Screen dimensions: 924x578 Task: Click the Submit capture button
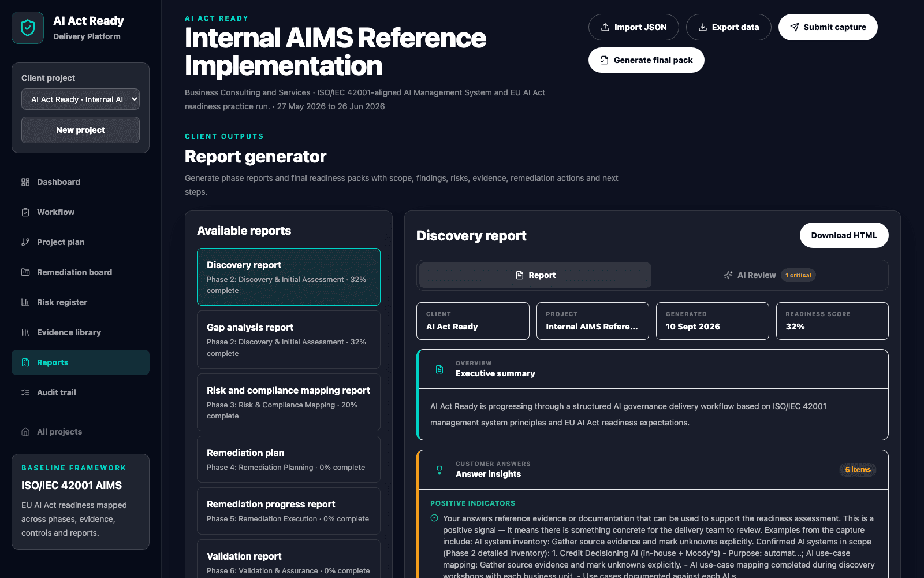(x=828, y=27)
